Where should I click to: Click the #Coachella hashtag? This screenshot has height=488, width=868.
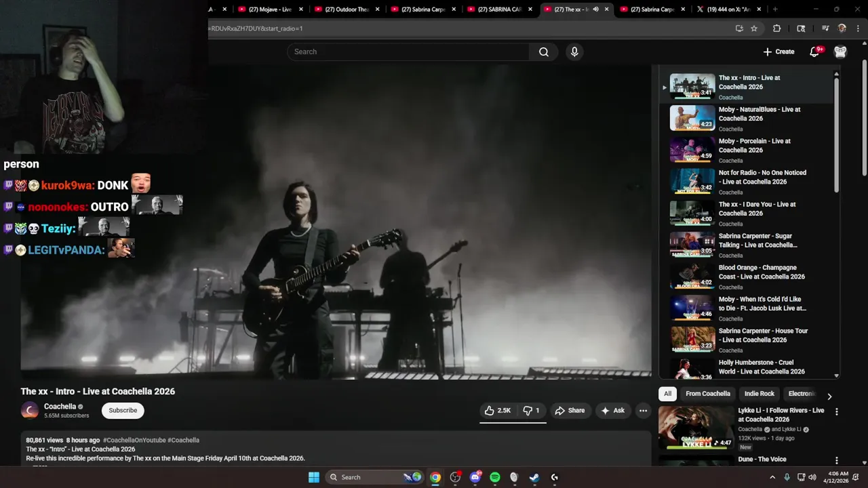(x=183, y=440)
